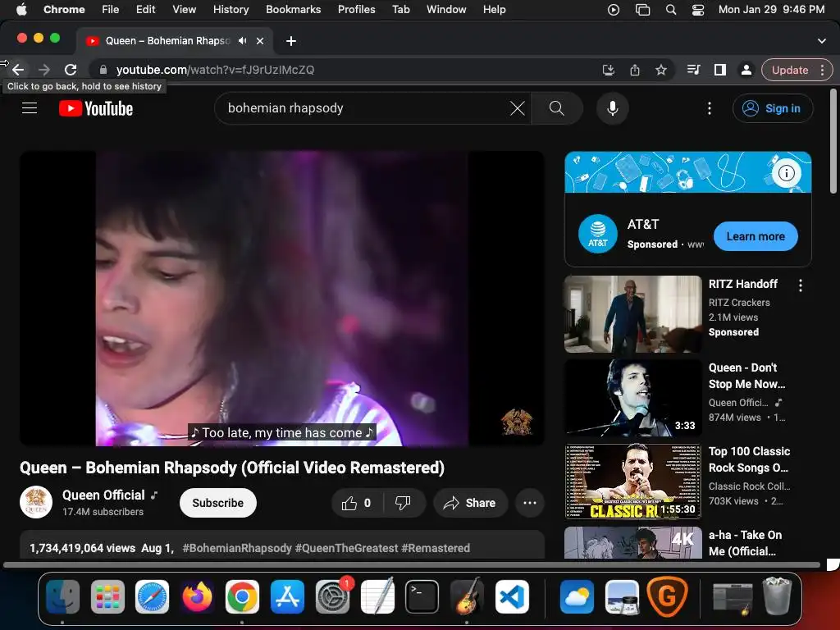The width and height of the screenshot is (840, 630).
Task: Click the Update button in Chrome
Action: 790,70
